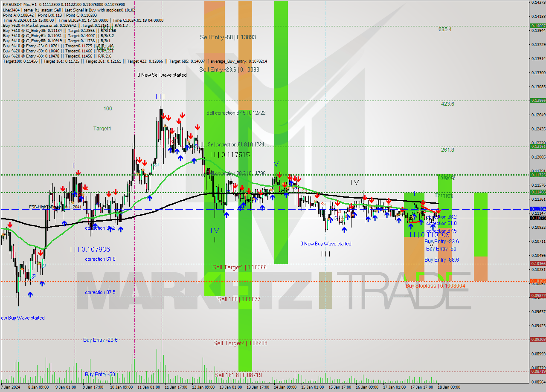Click the green 0.11466 price tag
The height and width of the screenshot is (392, 546).
coord(537,192)
